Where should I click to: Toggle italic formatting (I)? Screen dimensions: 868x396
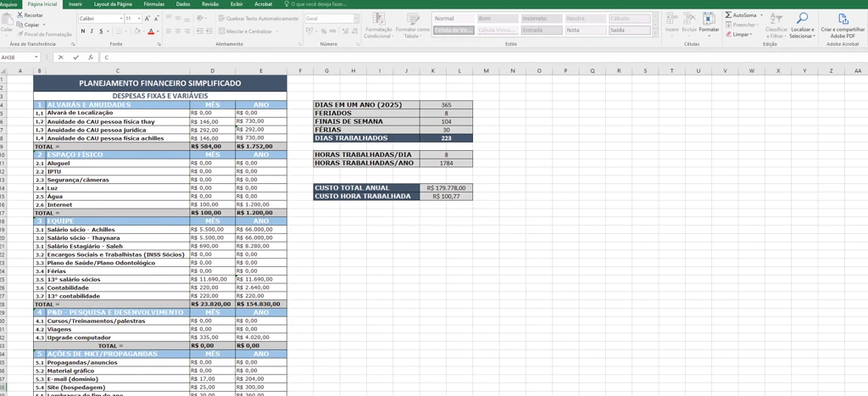(92, 31)
